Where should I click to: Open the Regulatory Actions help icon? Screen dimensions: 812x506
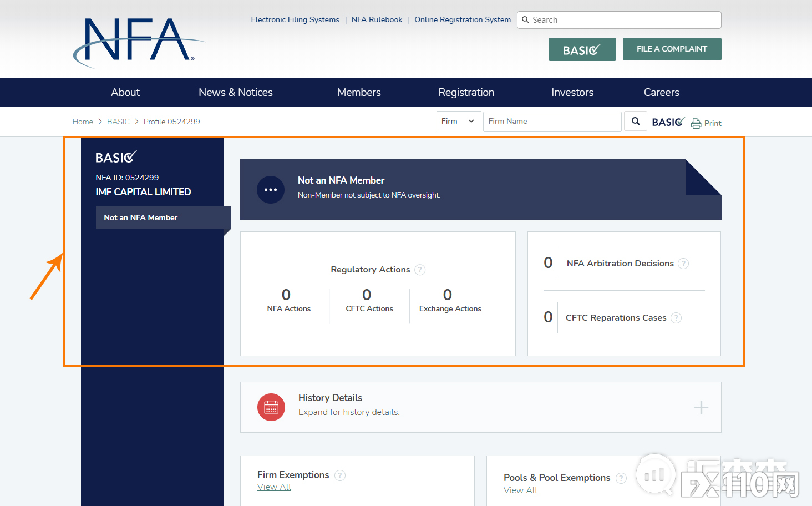420,270
